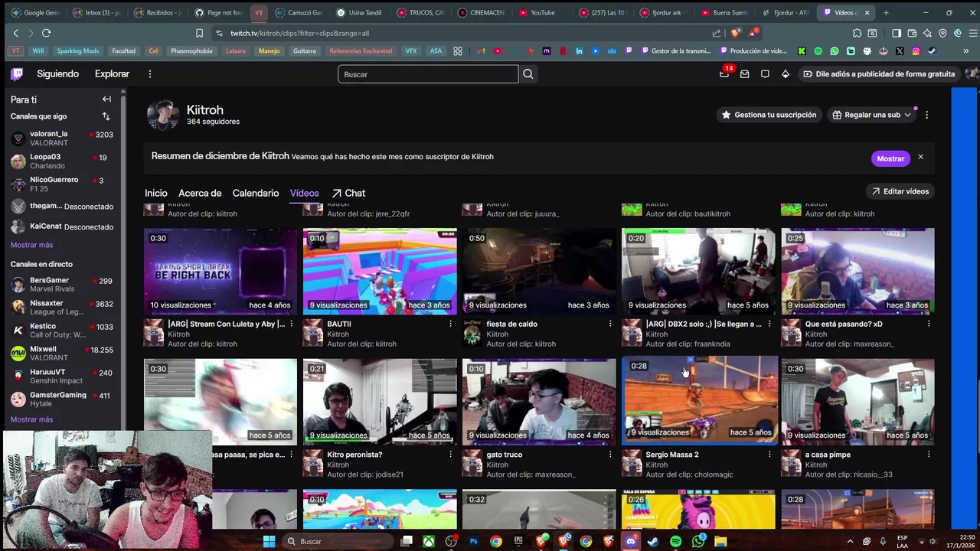Play the fiesta de caldo clip thumbnail

click(539, 271)
